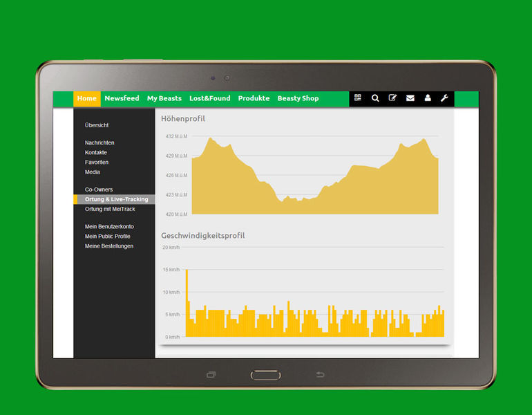The width and height of the screenshot is (532, 415).
Task: Open Co-Owners in the sidebar
Action: 99,190
